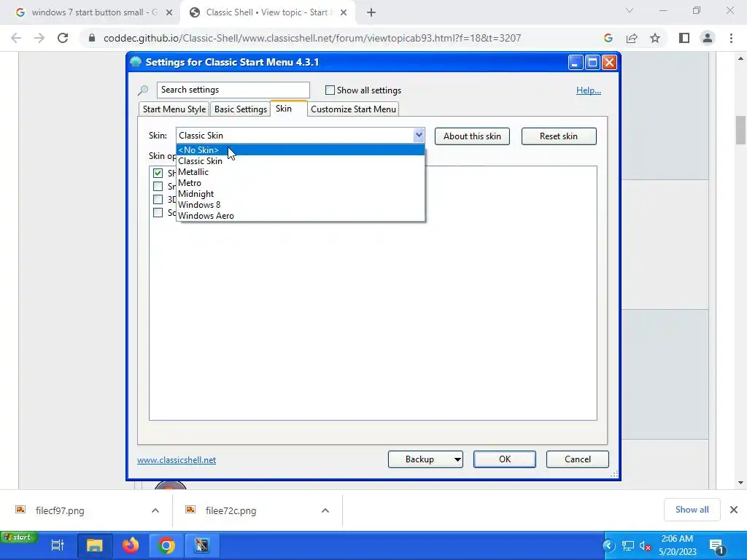Image resolution: width=747 pixels, height=560 pixels.
Task: Open the filecf97.png download
Action: pos(60,510)
